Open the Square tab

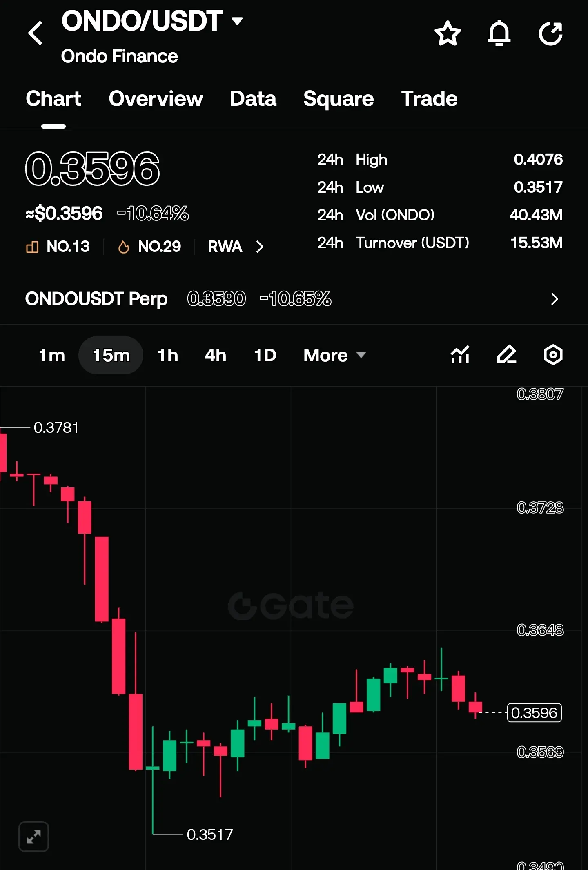pos(339,99)
